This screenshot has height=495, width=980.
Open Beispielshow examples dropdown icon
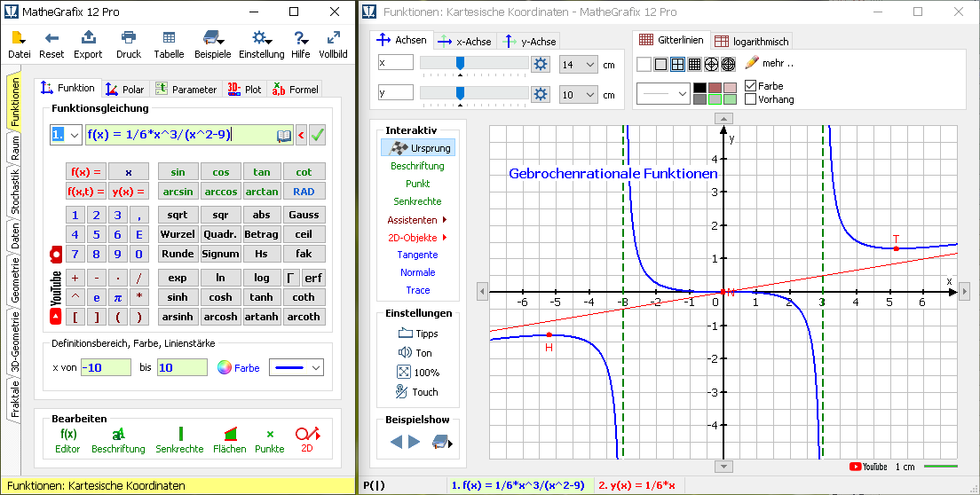tap(442, 443)
